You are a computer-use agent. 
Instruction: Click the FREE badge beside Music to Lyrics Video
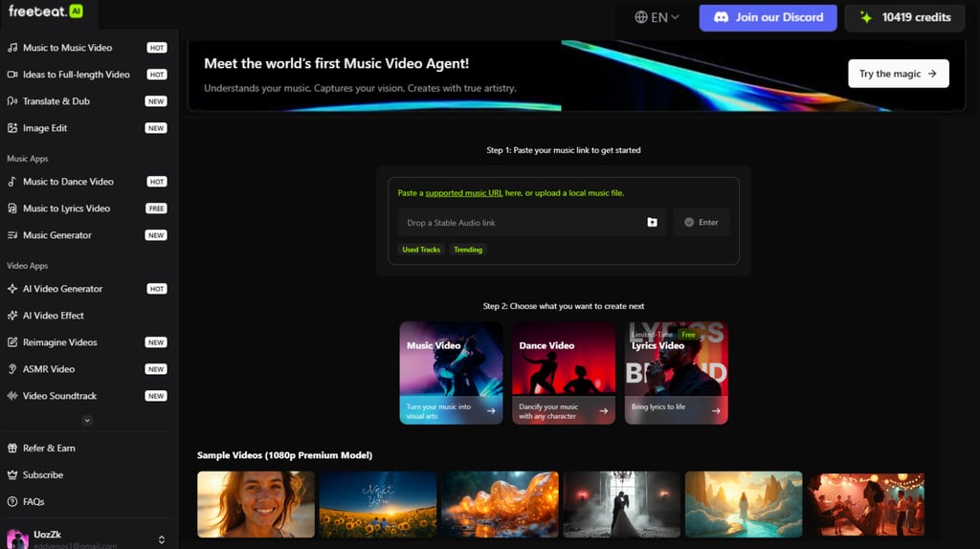(x=156, y=209)
